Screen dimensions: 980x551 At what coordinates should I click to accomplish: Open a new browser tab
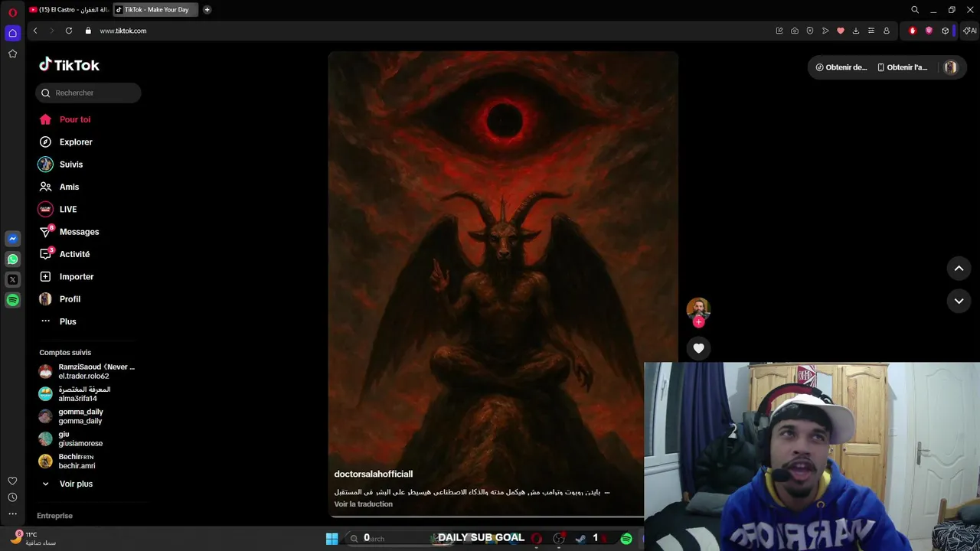coord(207,10)
